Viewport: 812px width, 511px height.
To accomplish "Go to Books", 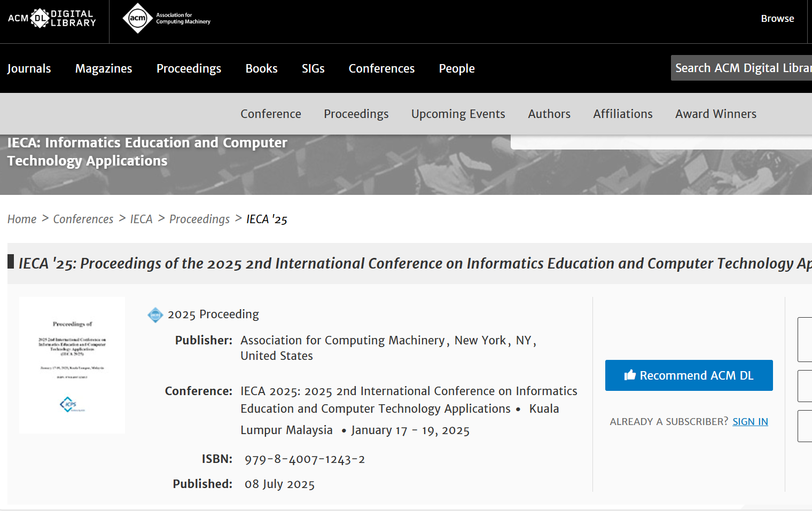I will tap(261, 68).
